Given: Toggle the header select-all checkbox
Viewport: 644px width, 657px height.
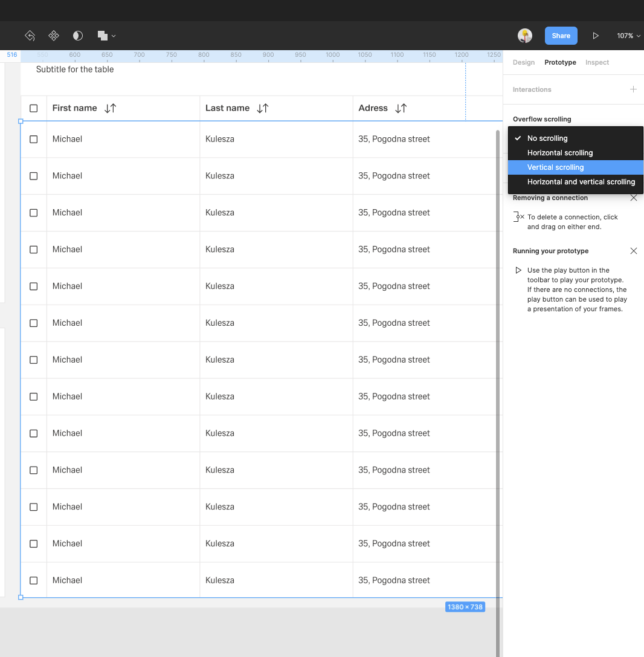Looking at the screenshot, I should click(34, 108).
